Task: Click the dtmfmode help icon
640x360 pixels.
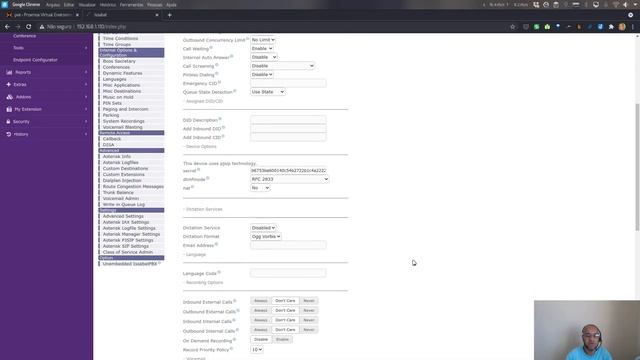Action: click(x=208, y=178)
